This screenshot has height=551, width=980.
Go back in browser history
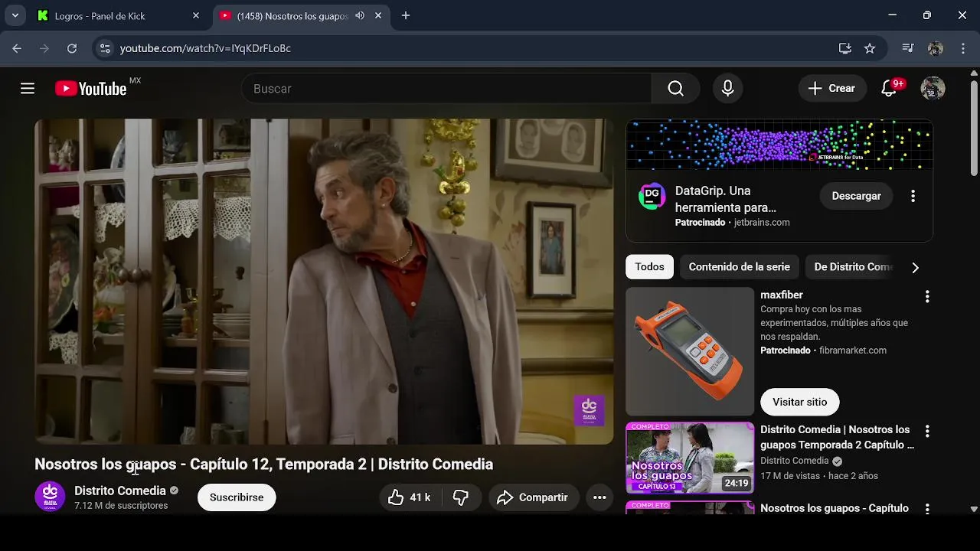pos(17,48)
